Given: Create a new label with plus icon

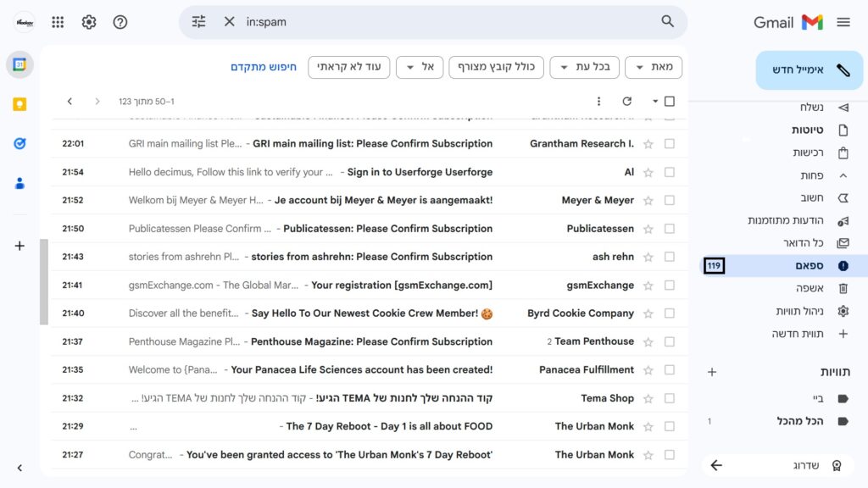Looking at the screenshot, I should click(x=712, y=373).
